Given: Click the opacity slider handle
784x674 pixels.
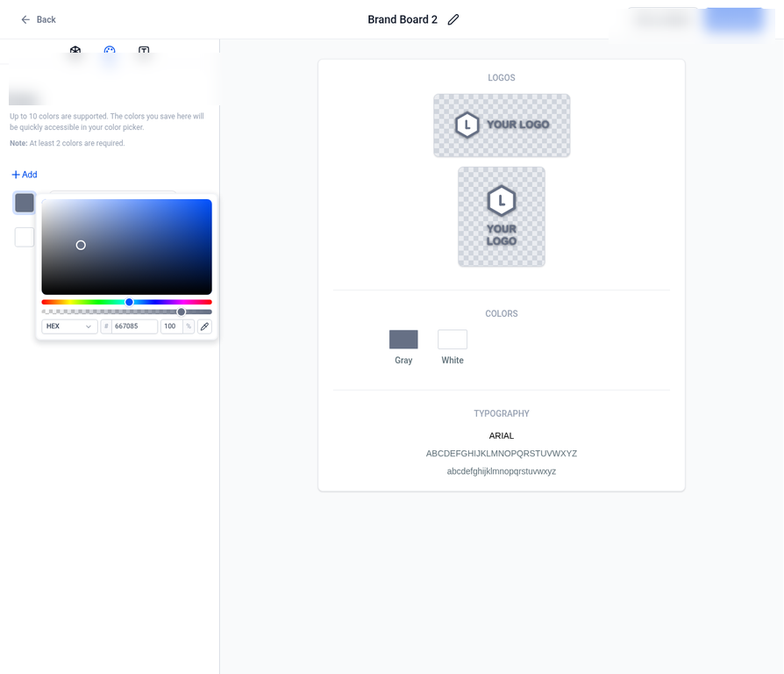Looking at the screenshot, I should click(x=182, y=312).
